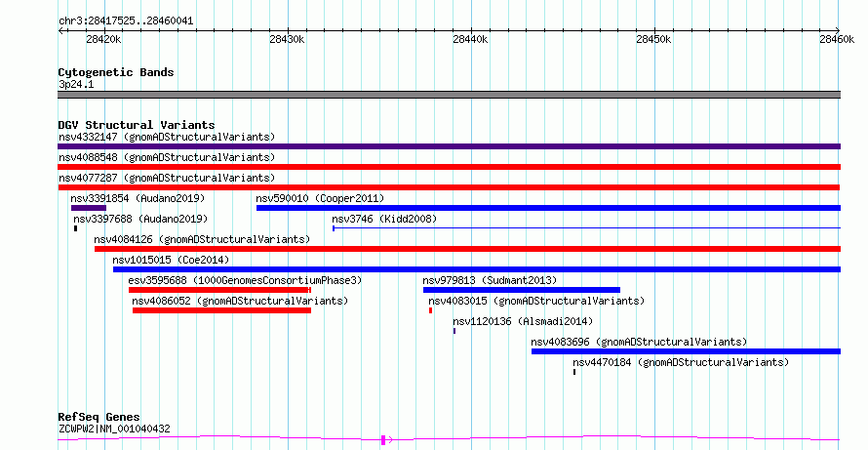Click the nsv4077287 variant label

(167, 178)
